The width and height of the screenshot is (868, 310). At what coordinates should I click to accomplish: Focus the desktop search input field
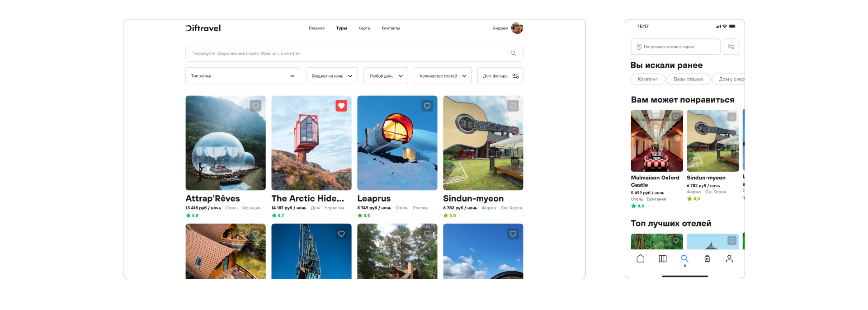[354, 53]
